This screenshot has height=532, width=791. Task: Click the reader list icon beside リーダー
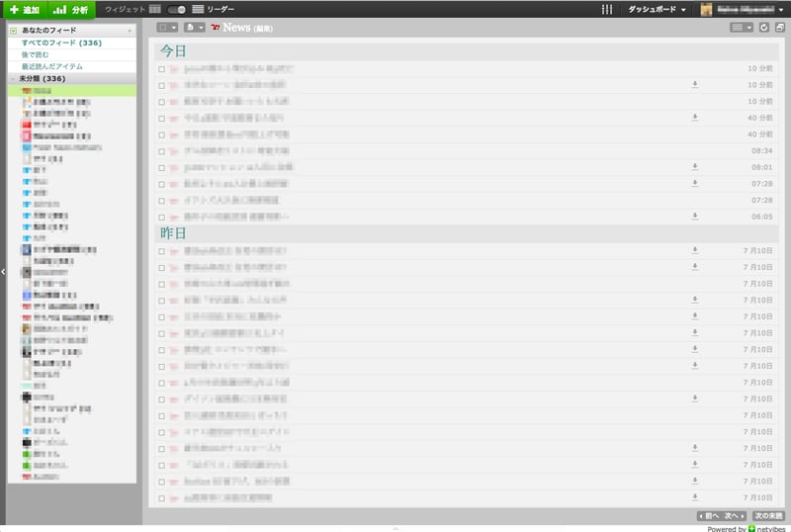click(x=198, y=9)
